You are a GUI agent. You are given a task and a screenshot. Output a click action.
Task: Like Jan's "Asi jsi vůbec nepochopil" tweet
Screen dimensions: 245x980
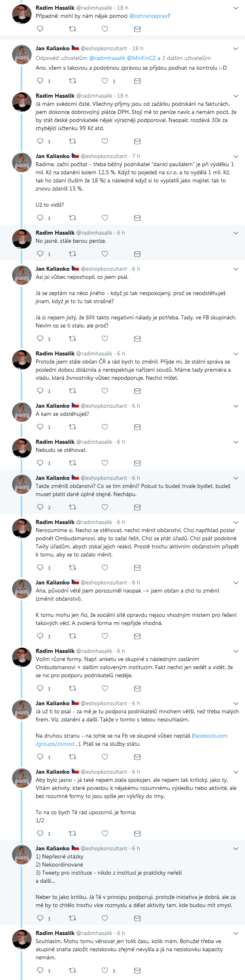[x=105, y=339]
